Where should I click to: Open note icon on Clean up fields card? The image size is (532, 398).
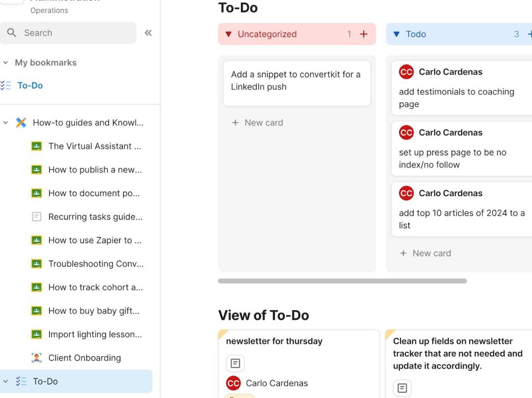pyautogui.click(x=402, y=388)
